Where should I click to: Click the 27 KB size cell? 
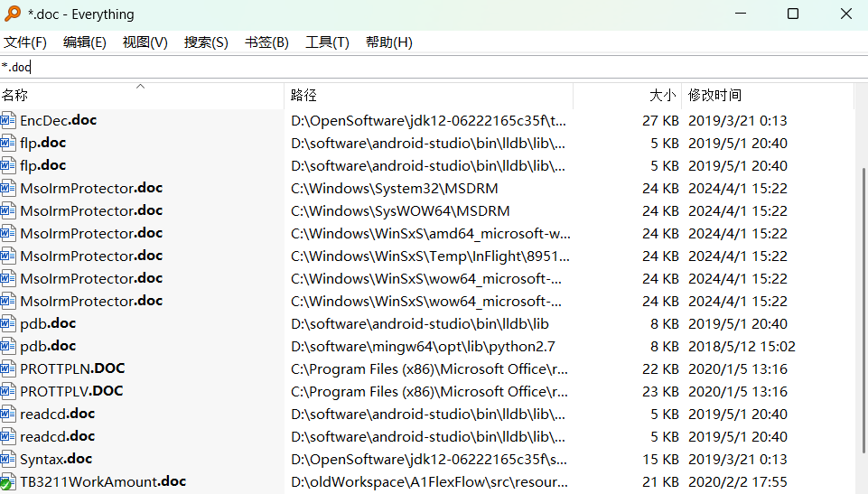(660, 121)
